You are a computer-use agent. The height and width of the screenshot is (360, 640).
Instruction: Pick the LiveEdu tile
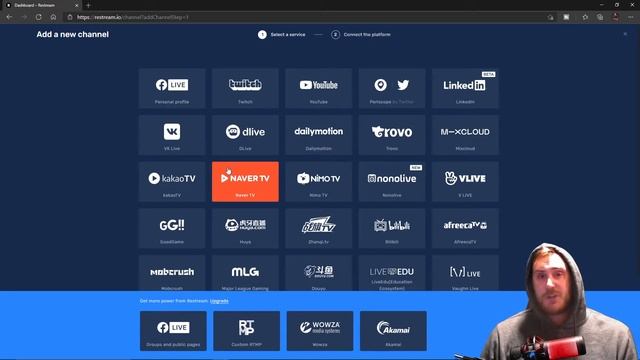[392, 273]
